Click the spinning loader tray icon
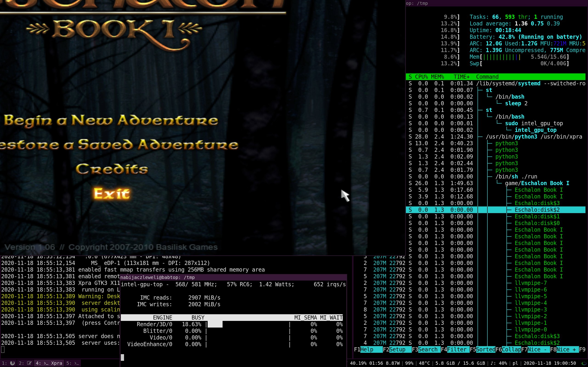Screen dimensions: 588x367 pos(584,363)
